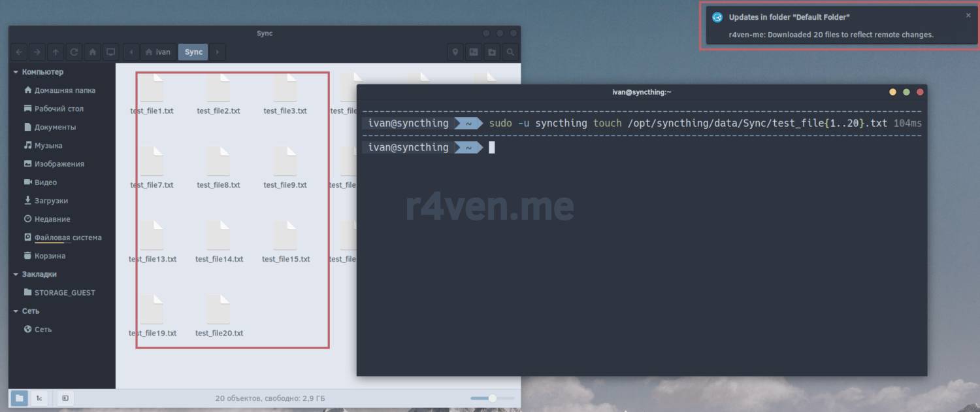980x412 pixels.
Task: Collapse the Компьютер sidebar section
Action: (x=16, y=72)
